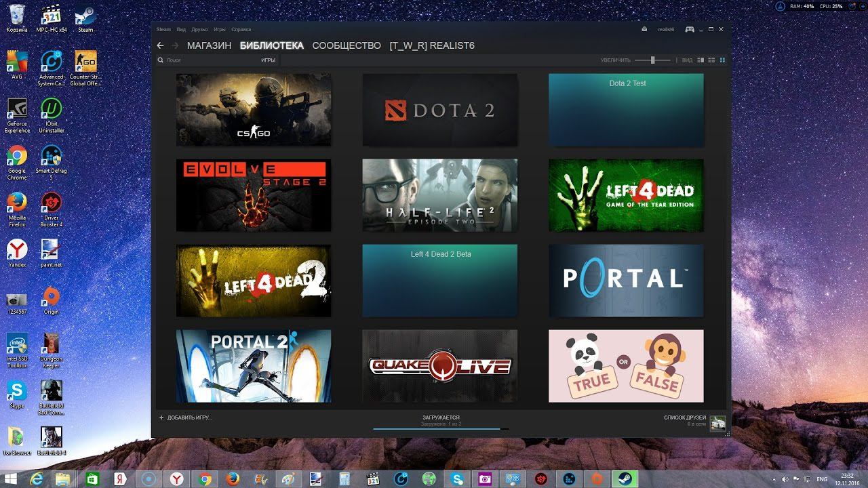Open the Smart Defrag 5 desktop shortcut
Image resolution: width=868 pixels, height=488 pixels.
pyautogui.click(x=52, y=163)
